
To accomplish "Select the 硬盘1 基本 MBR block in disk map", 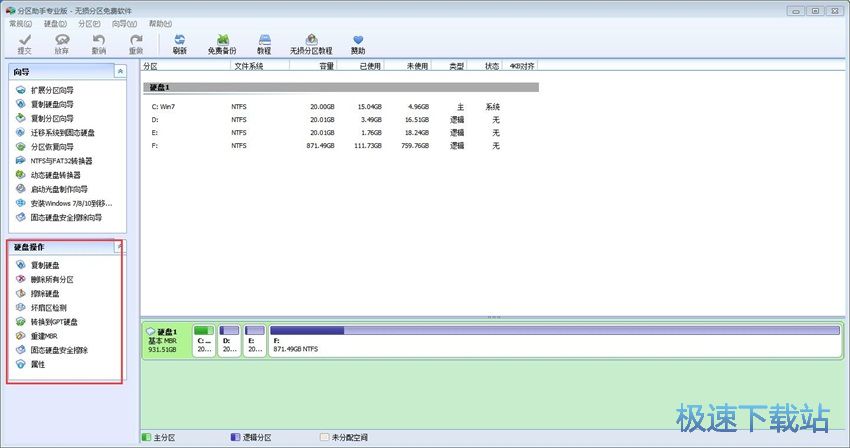I will [x=167, y=341].
